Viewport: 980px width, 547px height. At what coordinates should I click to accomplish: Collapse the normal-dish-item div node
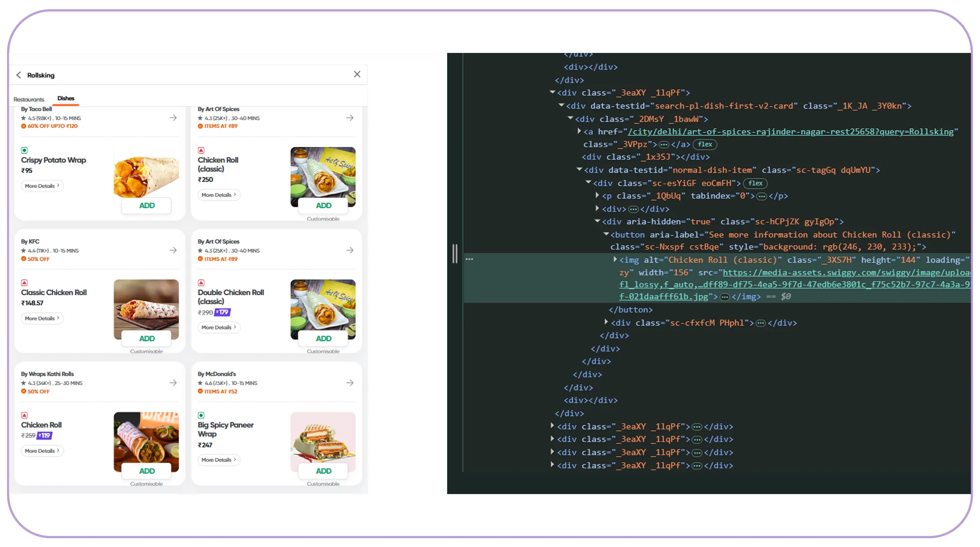pyautogui.click(x=579, y=169)
